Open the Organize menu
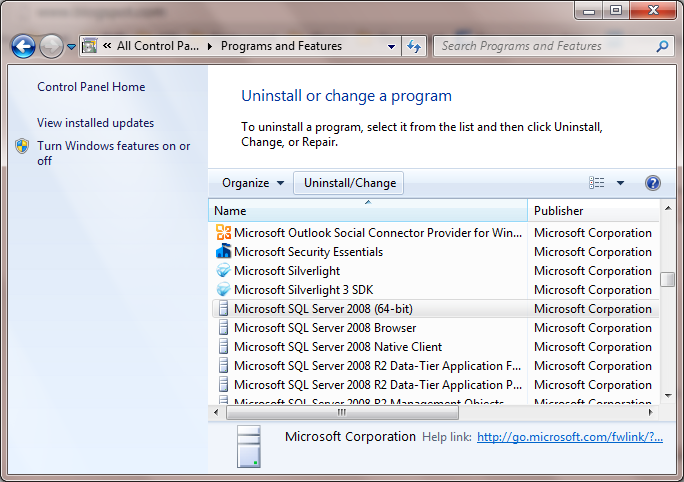 click(x=253, y=183)
